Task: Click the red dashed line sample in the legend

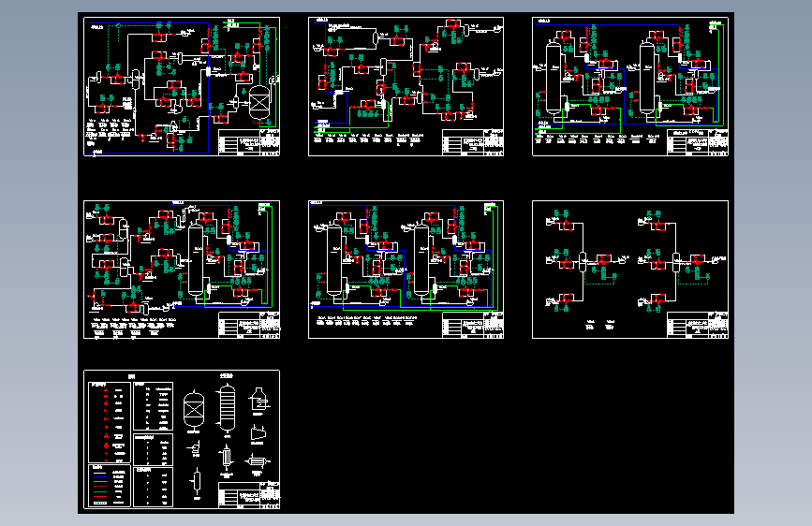Action: click(x=100, y=486)
